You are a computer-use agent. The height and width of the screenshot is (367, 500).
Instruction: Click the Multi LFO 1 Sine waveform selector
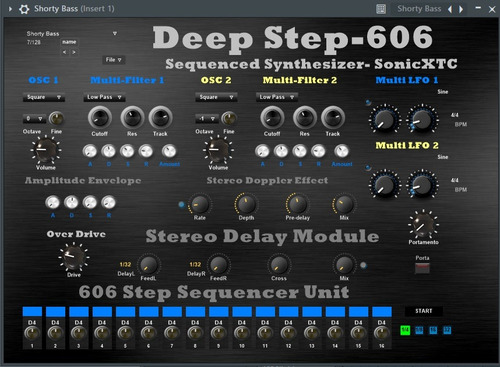point(443,92)
